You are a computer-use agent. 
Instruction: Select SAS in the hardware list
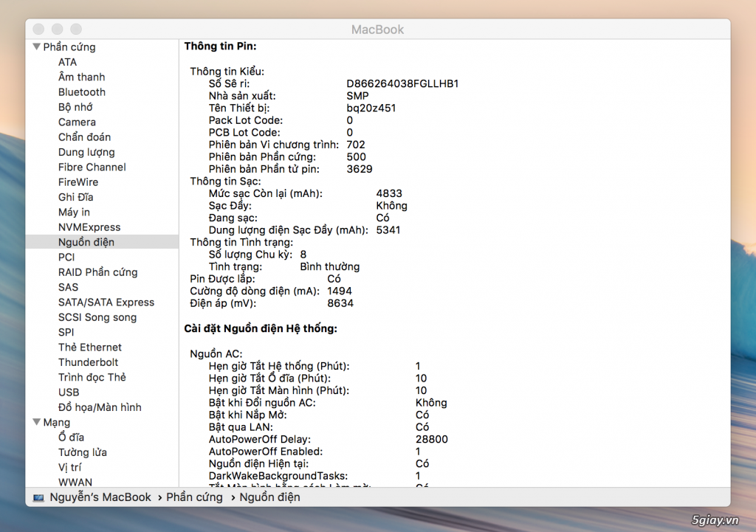click(68, 287)
